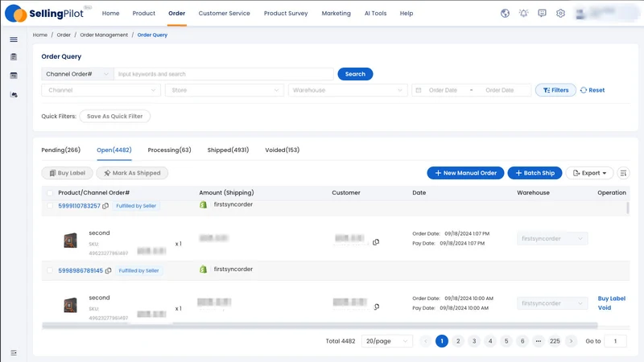Image resolution: width=644 pixels, height=362 pixels.
Task: Open the Store filter dropdown
Action: tap(225, 90)
